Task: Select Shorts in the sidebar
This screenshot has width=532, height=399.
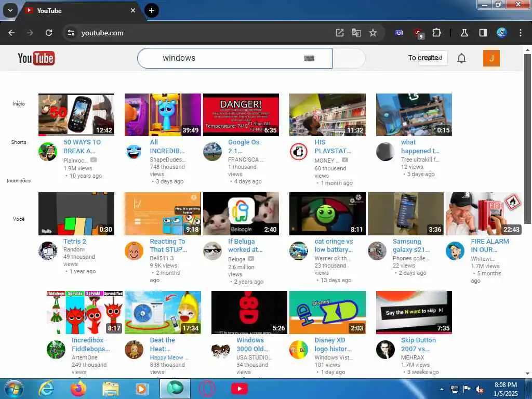Action: click(19, 142)
